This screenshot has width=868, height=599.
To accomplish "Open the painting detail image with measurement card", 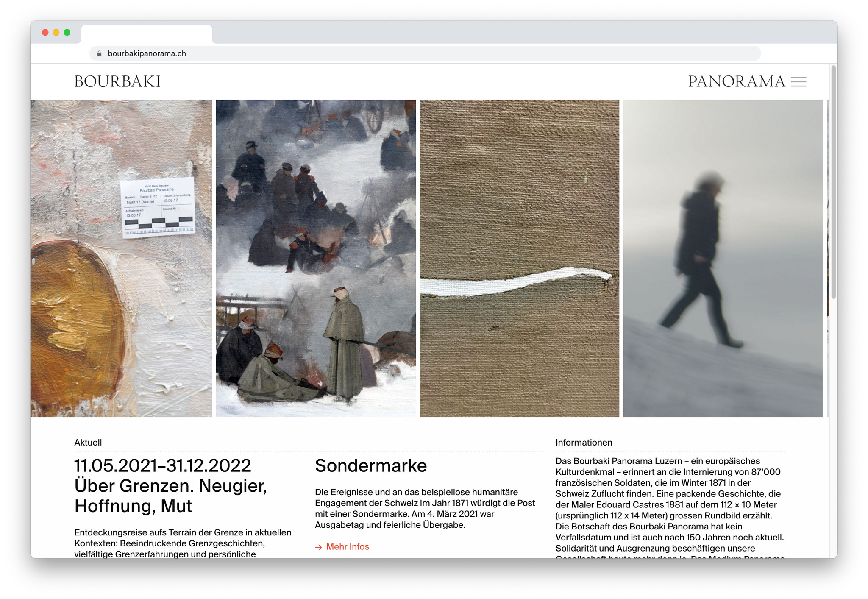I will 121,259.
